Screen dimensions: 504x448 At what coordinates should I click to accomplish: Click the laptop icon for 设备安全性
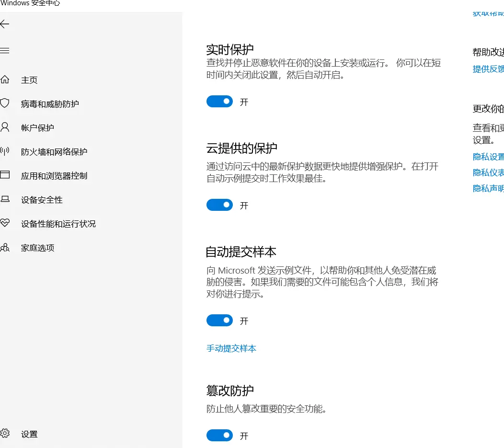tap(4, 199)
